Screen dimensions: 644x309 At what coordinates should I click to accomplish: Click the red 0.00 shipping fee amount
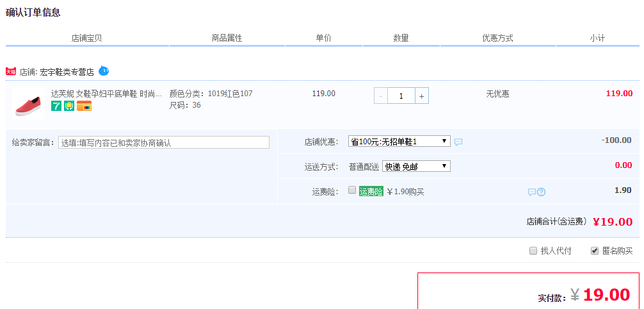[x=624, y=165]
